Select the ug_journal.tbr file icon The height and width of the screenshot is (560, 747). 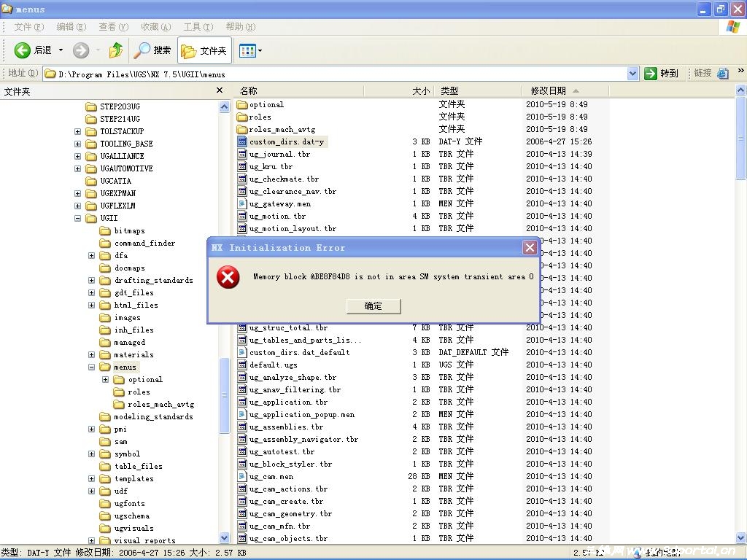[242, 154]
